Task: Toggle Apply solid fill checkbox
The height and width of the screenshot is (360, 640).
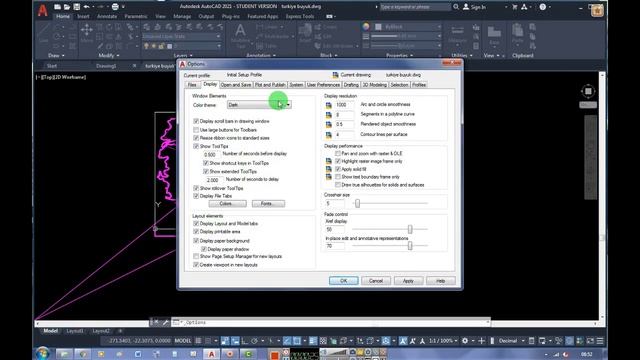Action: pyautogui.click(x=338, y=169)
